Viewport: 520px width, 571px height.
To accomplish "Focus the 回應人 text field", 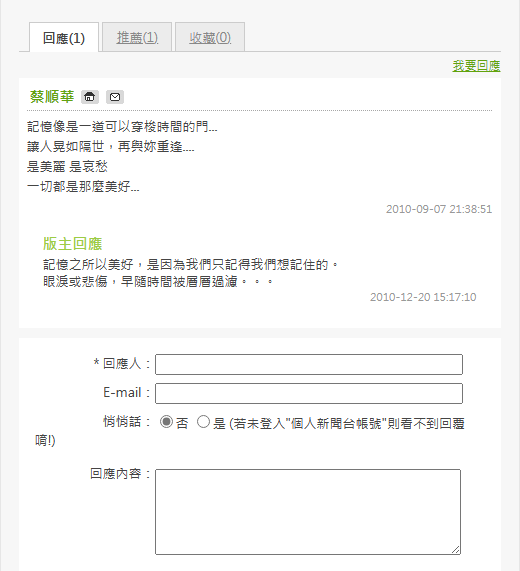I will [x=309, y=364].
